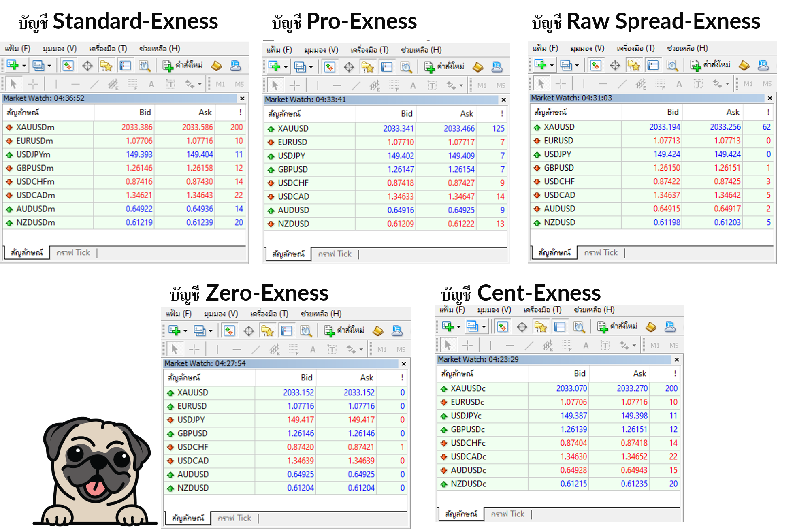Select trendline tool in Raw Spread-Exness window
The width and height of the screenshot is (812, 529).
point(622,84)
